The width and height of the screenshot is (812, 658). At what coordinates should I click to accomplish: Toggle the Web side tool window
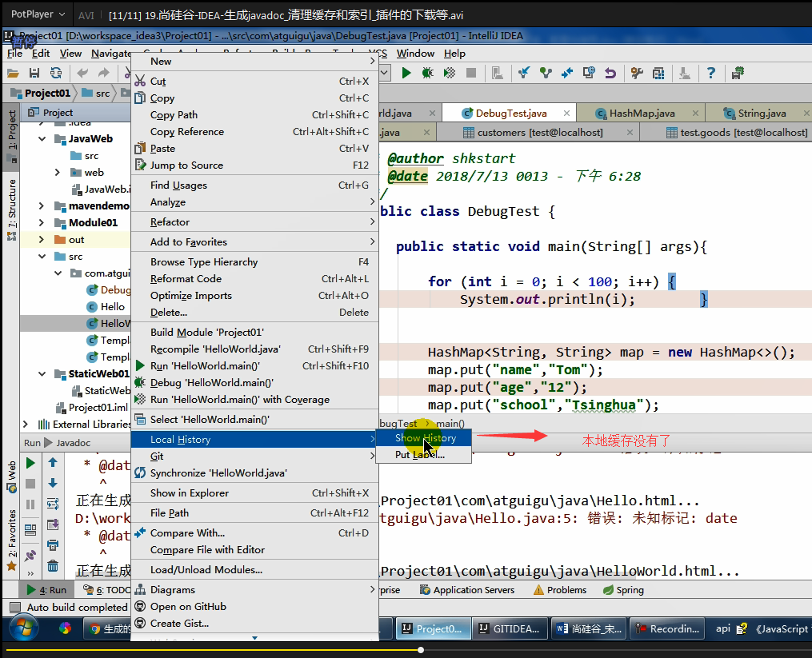(11, 477)
